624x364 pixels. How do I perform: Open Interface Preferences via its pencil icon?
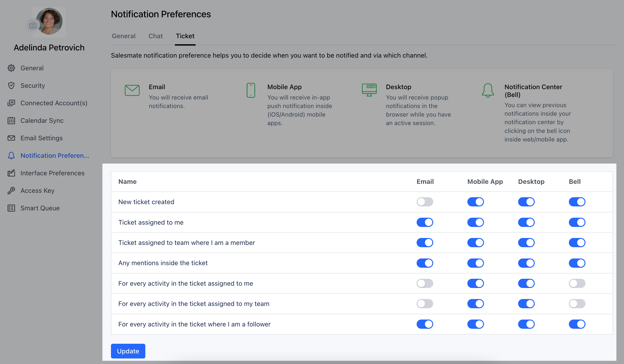coord(11,173)
